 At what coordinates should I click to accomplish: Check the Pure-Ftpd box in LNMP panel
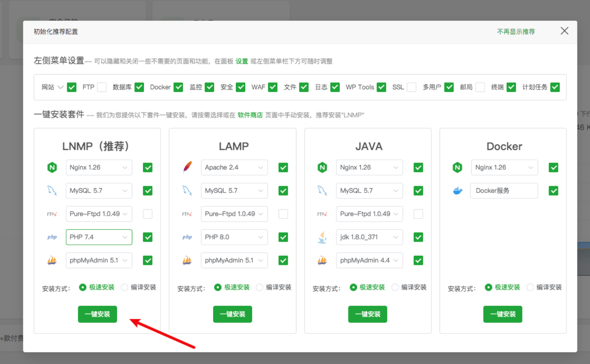(x=147, y=214)
